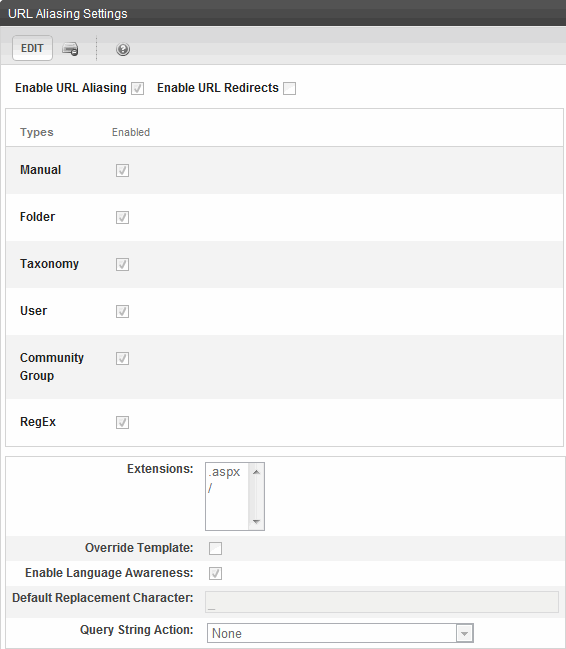Toggle the Folder type enabled checkbox

click(x=122, y=217)
